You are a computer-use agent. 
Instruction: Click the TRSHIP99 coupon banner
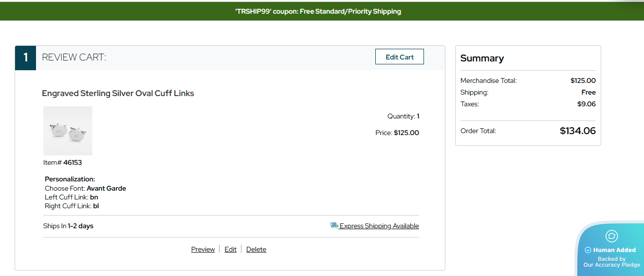click(318, 11)
